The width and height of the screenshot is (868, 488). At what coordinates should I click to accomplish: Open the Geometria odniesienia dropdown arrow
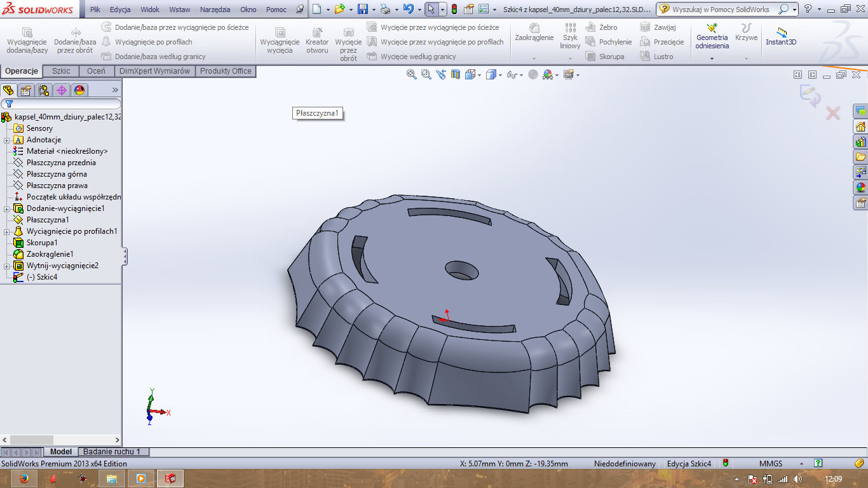click(712, 58)
